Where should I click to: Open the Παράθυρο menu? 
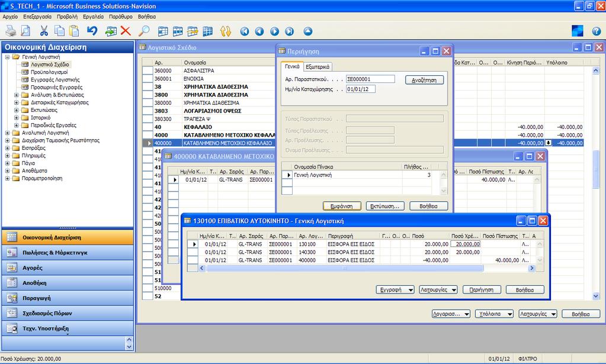(121, 17)
